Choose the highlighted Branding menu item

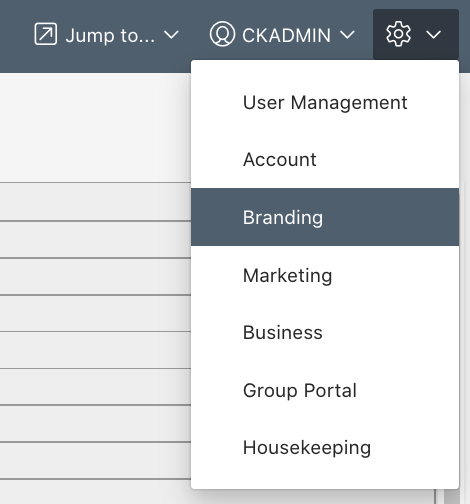tap(325, 217)
